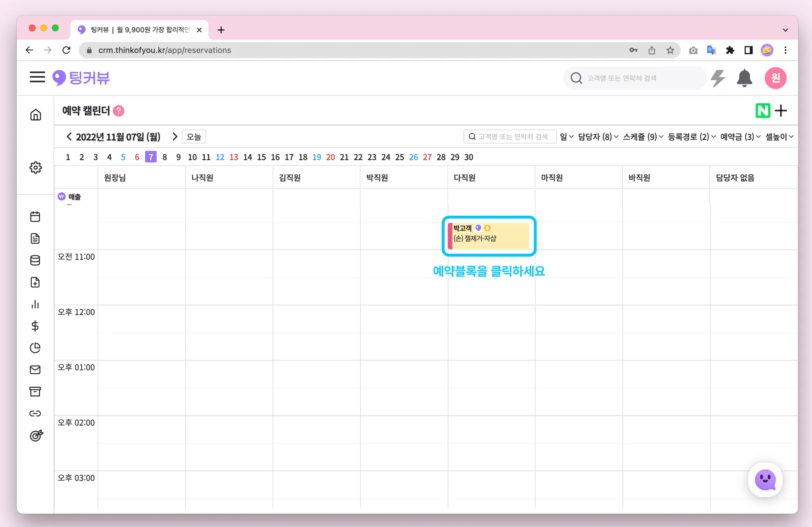812x527 pixels.
Task: Click the Naver N reservation icon
Action: point(762,111)
